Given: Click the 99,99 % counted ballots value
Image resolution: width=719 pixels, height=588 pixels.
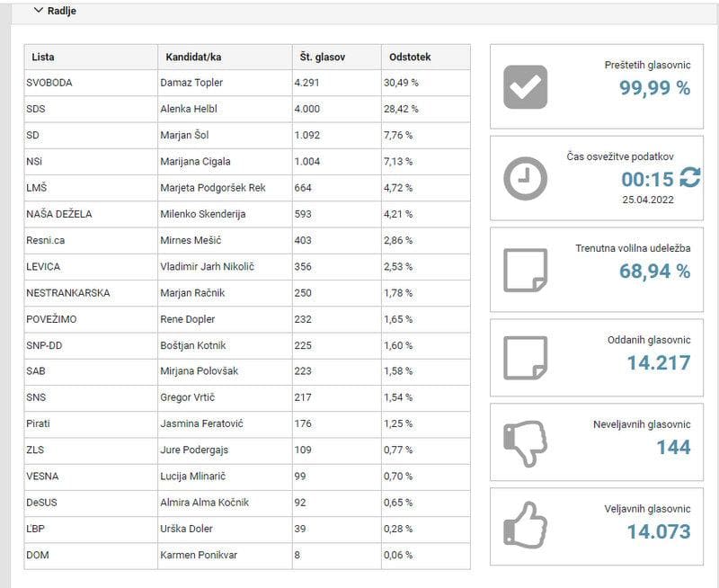Looking at the screenshot, I should pyautogui.click(x=654, y=88).
